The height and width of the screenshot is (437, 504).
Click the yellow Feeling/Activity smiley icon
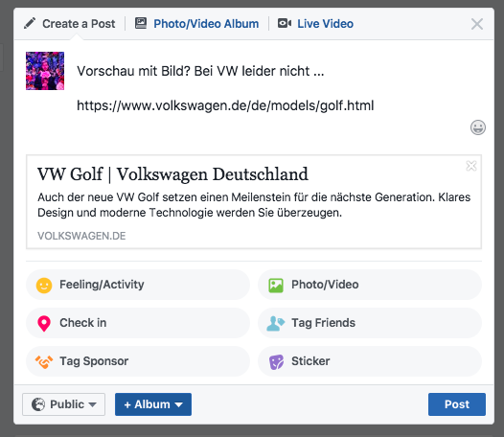(x=44, y=286)
